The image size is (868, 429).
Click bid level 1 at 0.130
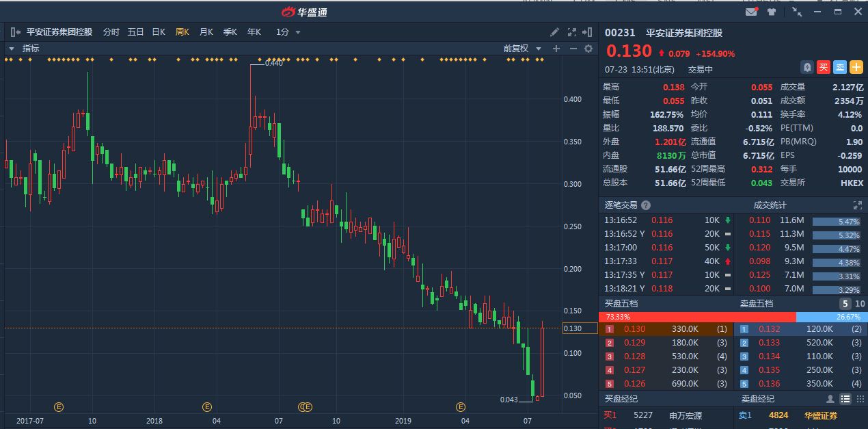[x=667, y=329]
